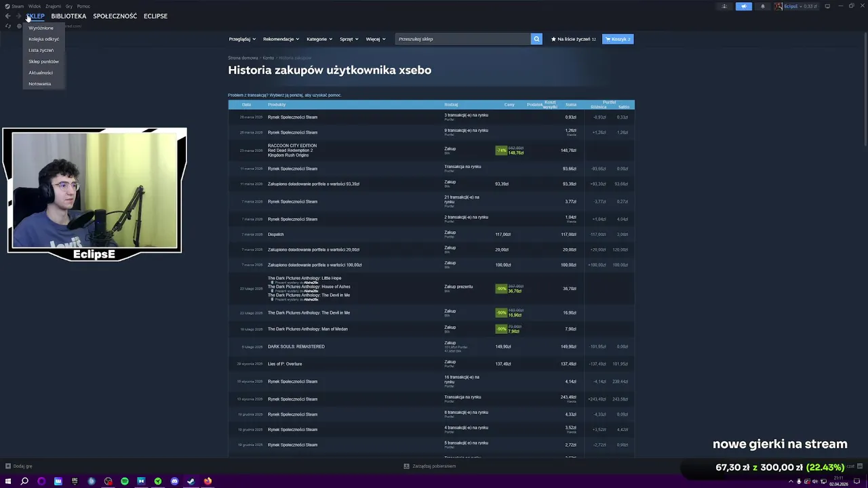
Task: Click the Windows taskbar search icon
Action: [x=24, y=481]
